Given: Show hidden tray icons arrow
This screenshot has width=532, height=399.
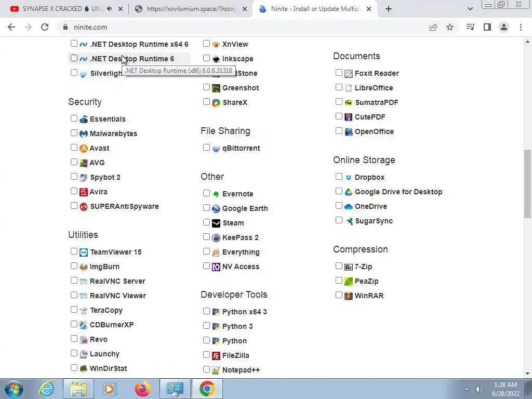Looking at the screenshot, I should tap(467, 389).
